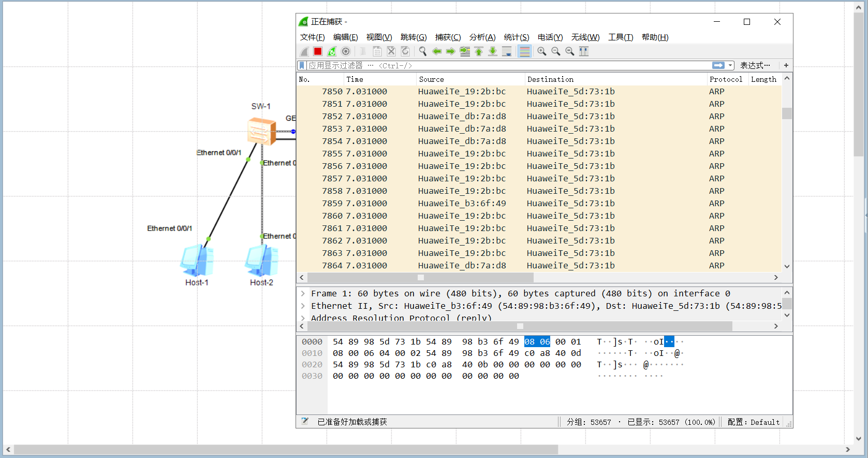Sort by the Protocol column header
868x458 pixels.
(728, 79)
